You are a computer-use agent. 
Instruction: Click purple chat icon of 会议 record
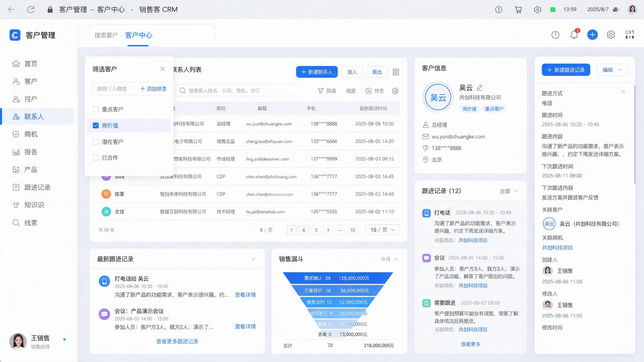[426, 258]
